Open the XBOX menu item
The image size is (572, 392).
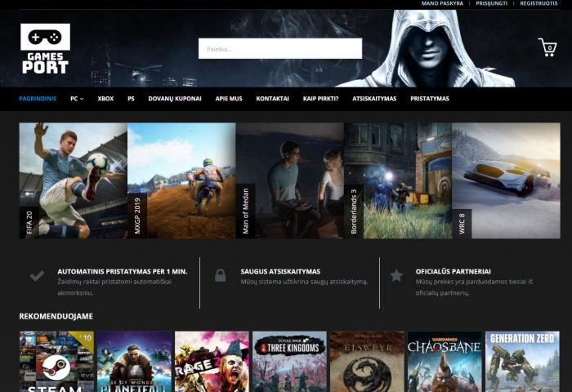point(105,99)
